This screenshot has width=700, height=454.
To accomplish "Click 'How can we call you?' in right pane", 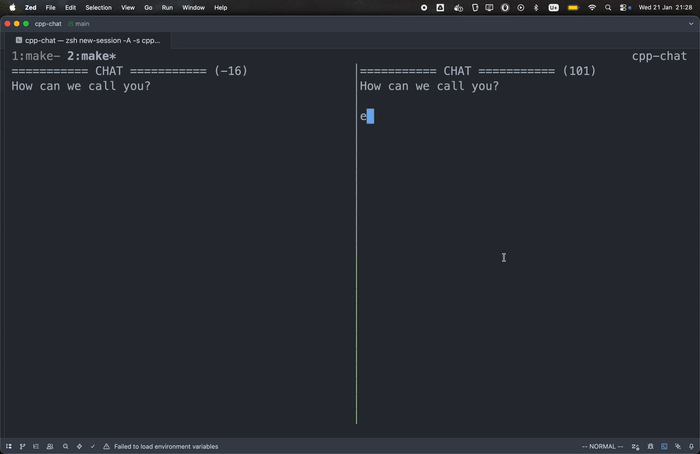I will point(429,86).
